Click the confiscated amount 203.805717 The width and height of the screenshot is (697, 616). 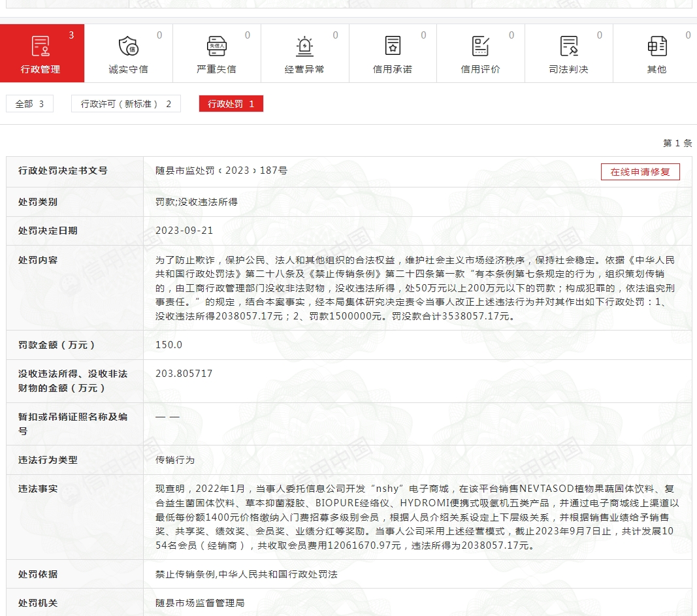click(x=184, y=374)
